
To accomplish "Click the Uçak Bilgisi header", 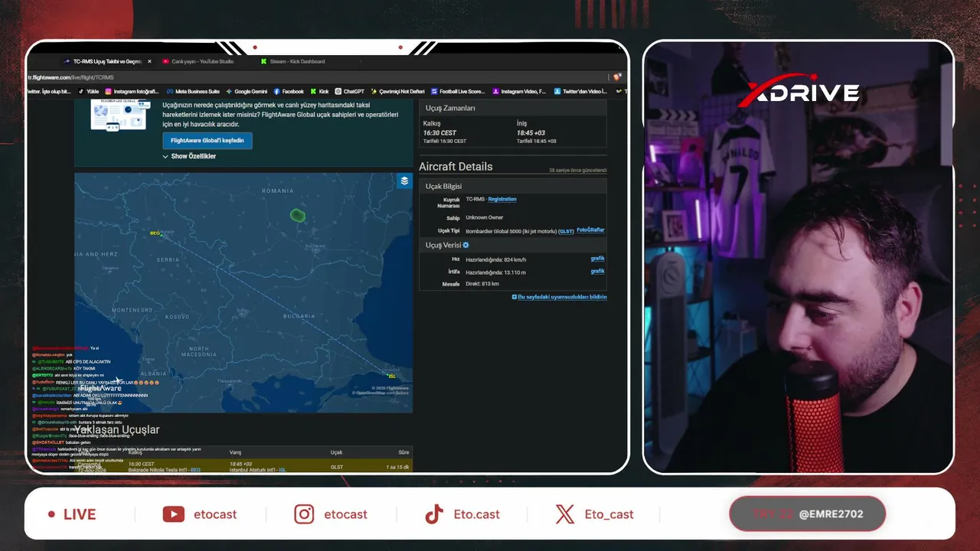I will [443, 186].
